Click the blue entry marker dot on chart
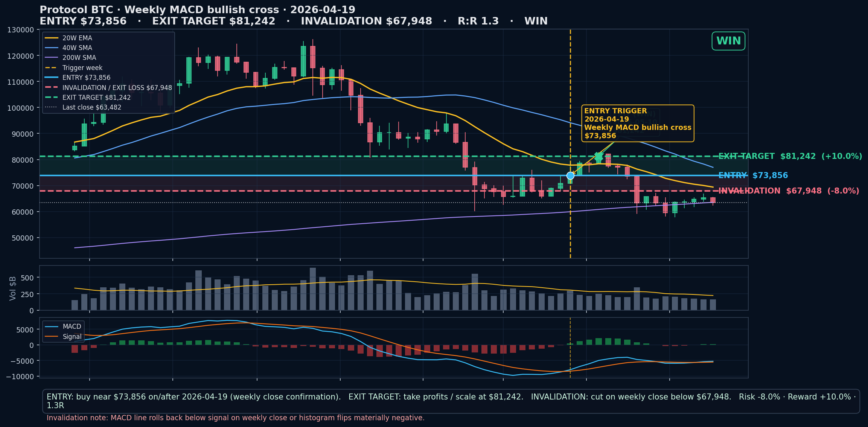Screen dimensions: 868x427 (x=570, y=175)
